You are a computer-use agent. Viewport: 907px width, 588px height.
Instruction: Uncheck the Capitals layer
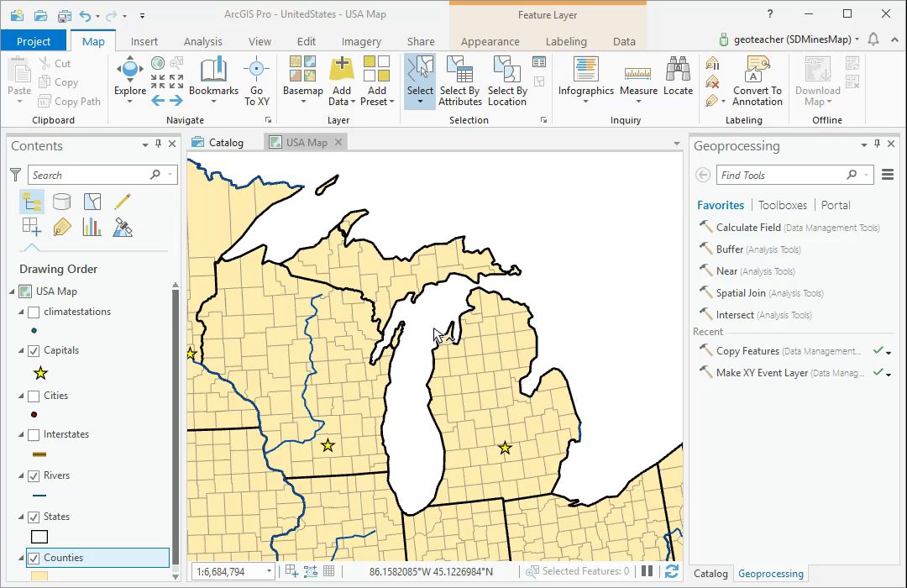(34, 351)
